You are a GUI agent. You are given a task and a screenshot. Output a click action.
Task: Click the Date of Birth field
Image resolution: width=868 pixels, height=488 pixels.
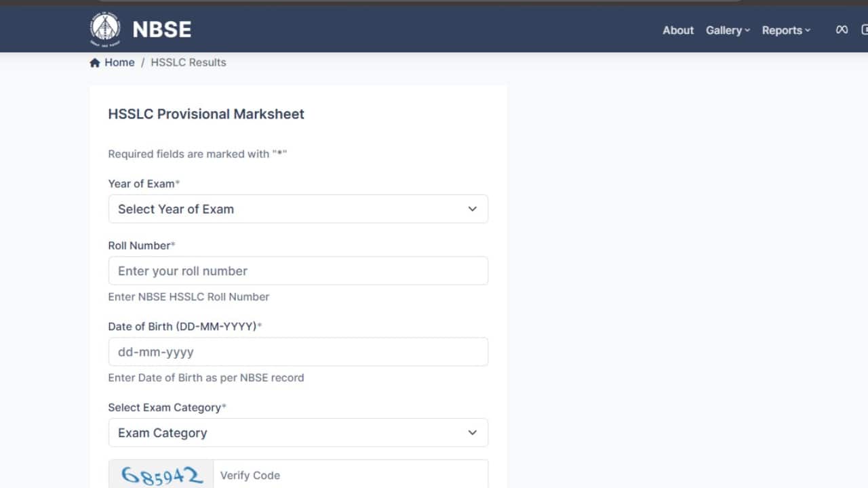(x=298, y=352)
